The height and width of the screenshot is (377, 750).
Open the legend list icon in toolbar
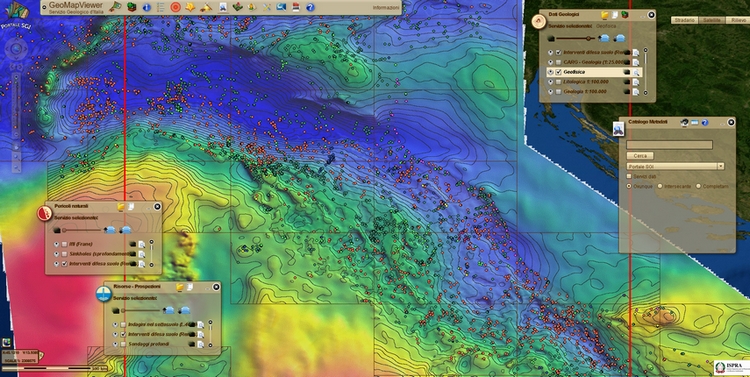tap(161, 7)
